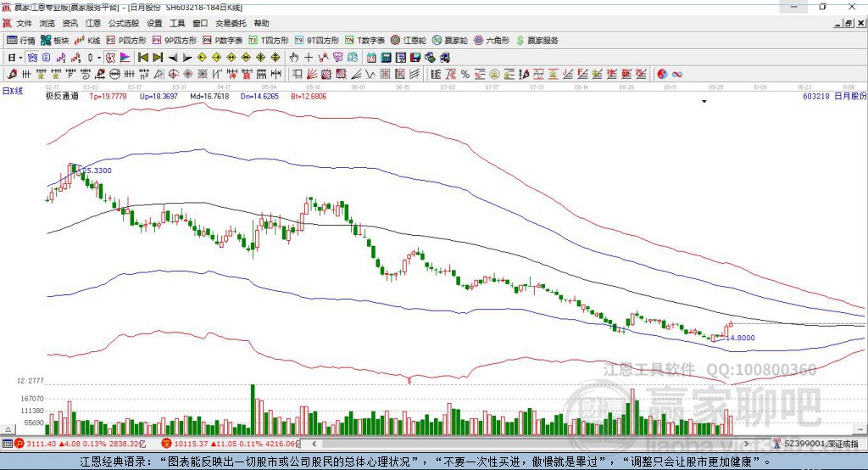
Task: Expand the 日 period dropdown
Action: pos(20,58)
